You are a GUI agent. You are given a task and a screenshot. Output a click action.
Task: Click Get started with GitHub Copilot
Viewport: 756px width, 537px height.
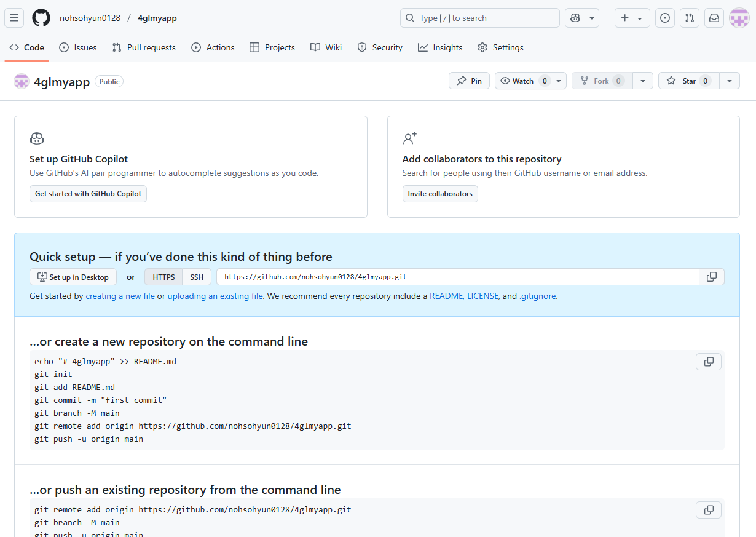tap(88, 194)
